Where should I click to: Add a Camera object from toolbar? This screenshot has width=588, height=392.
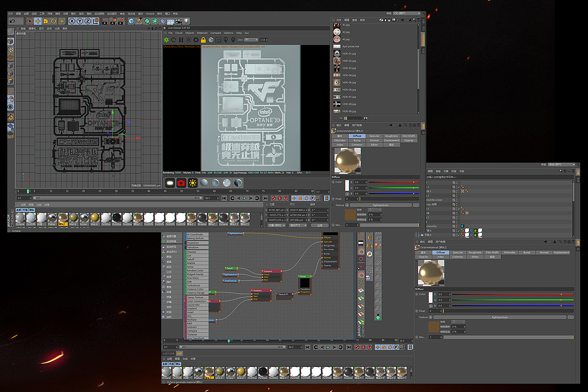click(x=178, y=21)
